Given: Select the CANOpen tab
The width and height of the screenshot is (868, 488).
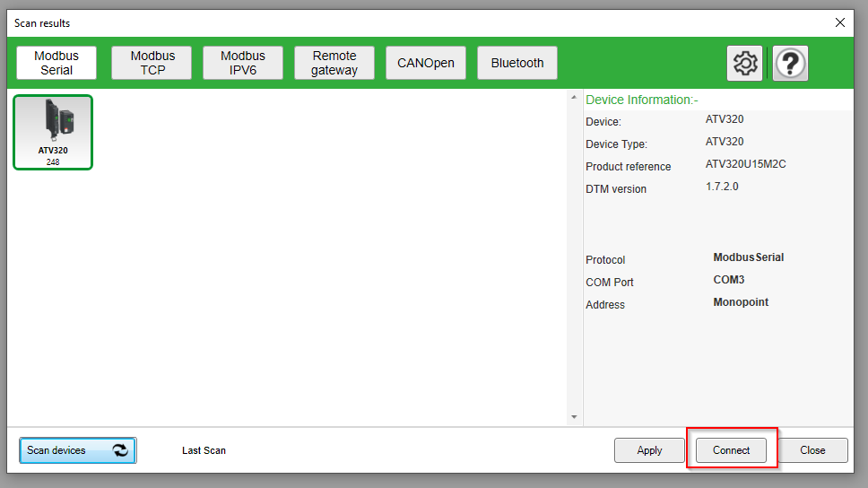Looking at the screenshot, I should click(426, 63).
